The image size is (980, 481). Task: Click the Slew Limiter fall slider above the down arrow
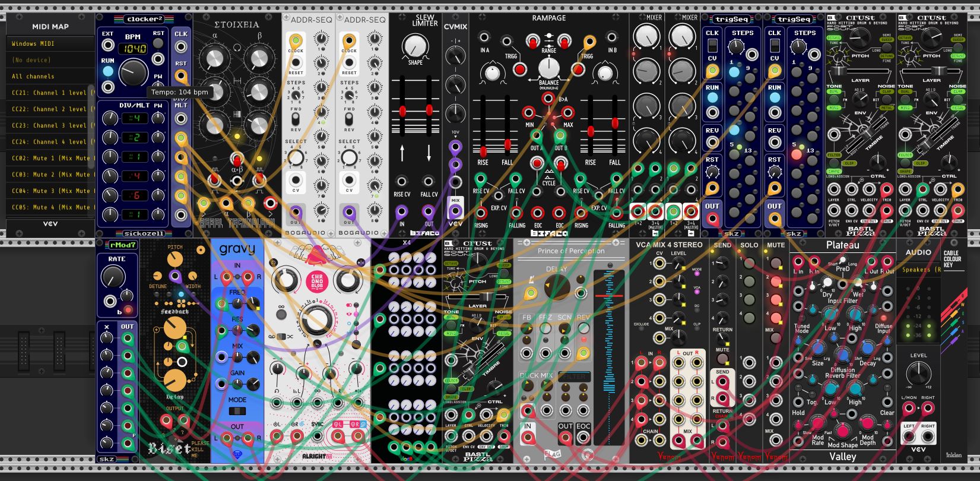[429, 105]
